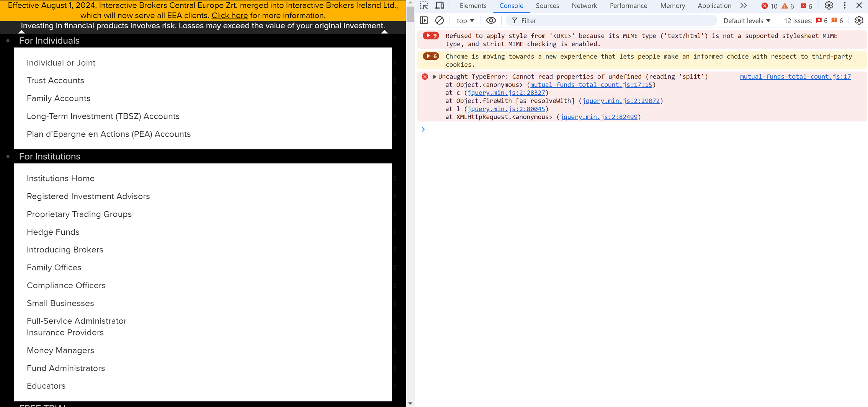Click the page scrollbar down arrow

[x=410, y=404]
